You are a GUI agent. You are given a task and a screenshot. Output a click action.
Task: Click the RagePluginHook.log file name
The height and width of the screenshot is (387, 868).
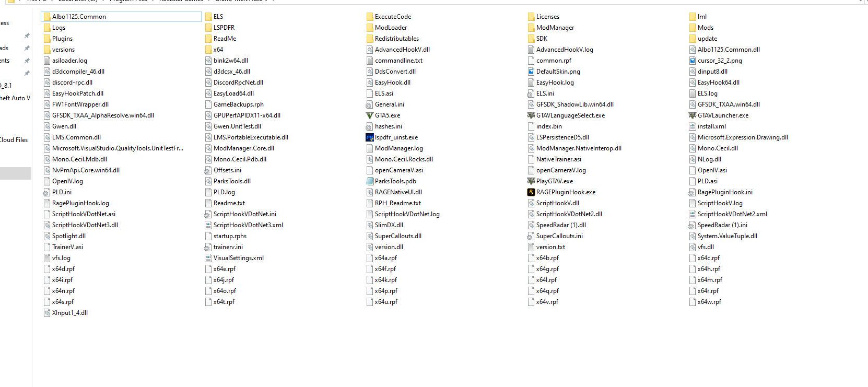click(80, 203)
